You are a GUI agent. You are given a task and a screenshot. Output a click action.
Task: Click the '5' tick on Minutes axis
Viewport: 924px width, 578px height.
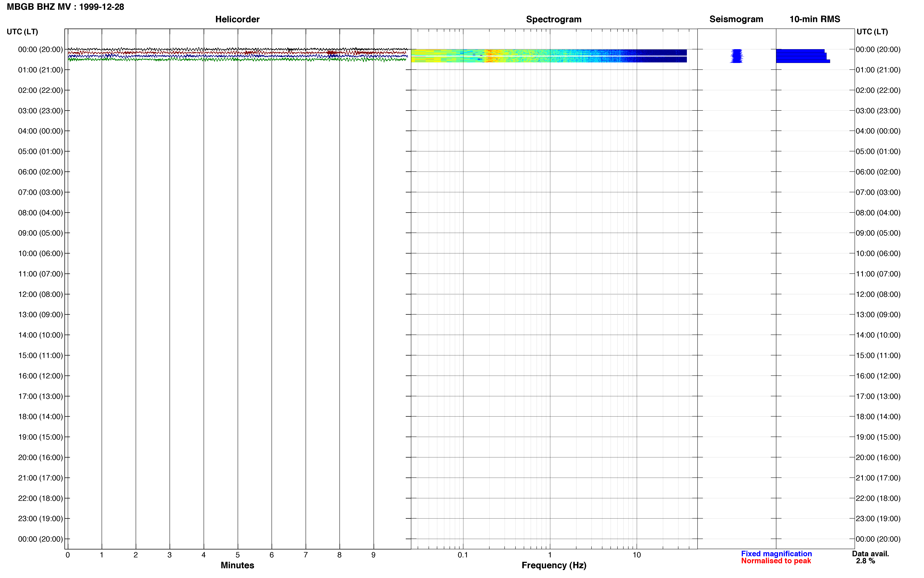coord(238,555)
